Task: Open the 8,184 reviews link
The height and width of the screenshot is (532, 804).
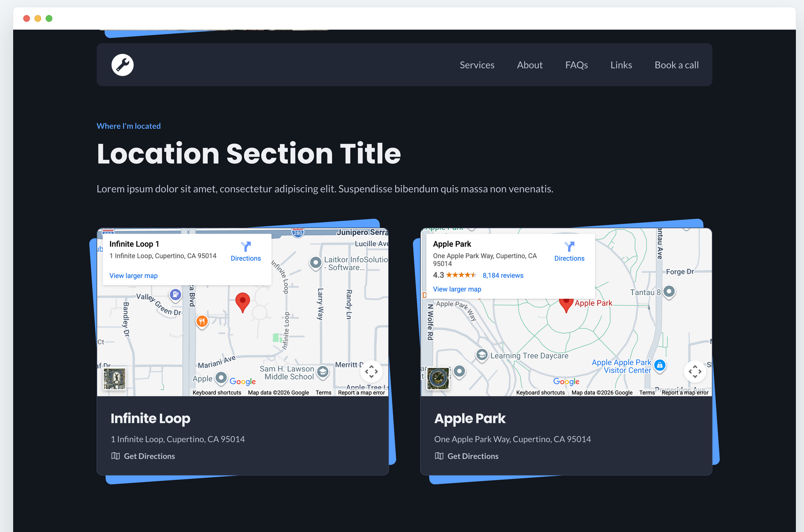Action: (x=503, y=275)
